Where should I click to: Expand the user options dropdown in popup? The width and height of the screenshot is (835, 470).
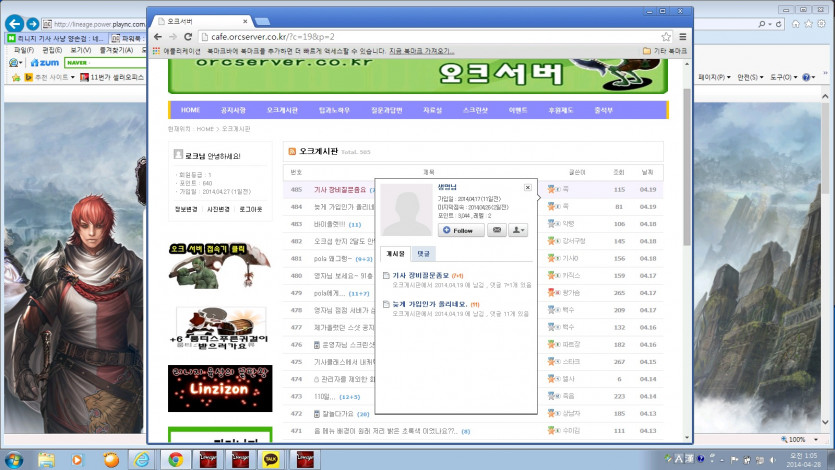518,230
